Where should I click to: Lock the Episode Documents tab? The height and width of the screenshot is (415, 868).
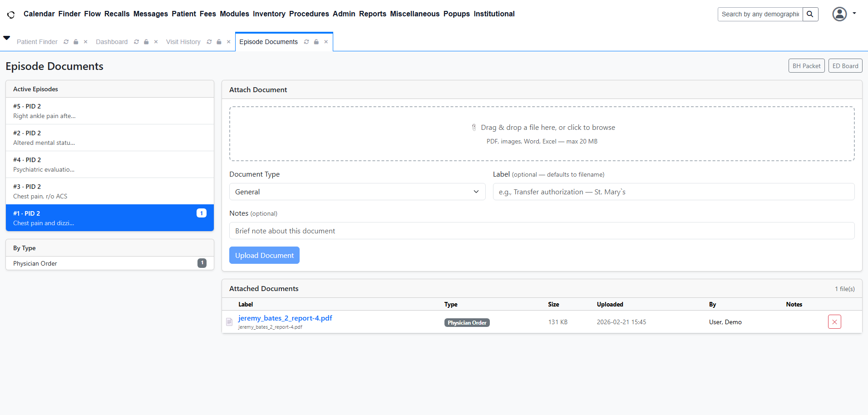point(316,42)
